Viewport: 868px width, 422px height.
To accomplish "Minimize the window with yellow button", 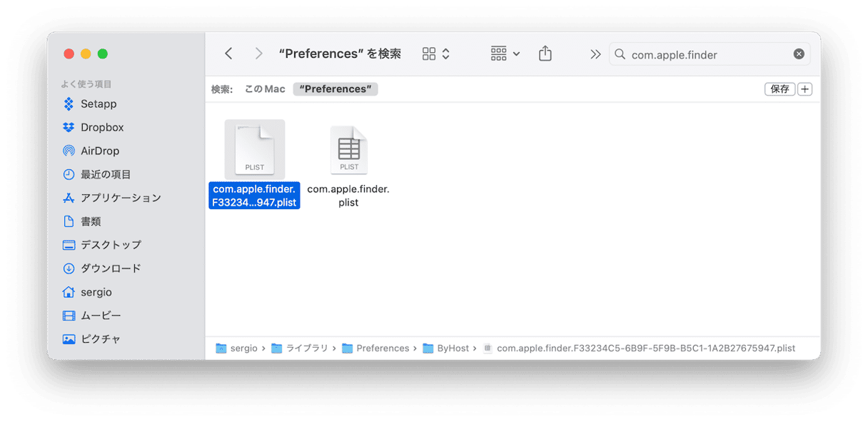I will tap(86, 54).
